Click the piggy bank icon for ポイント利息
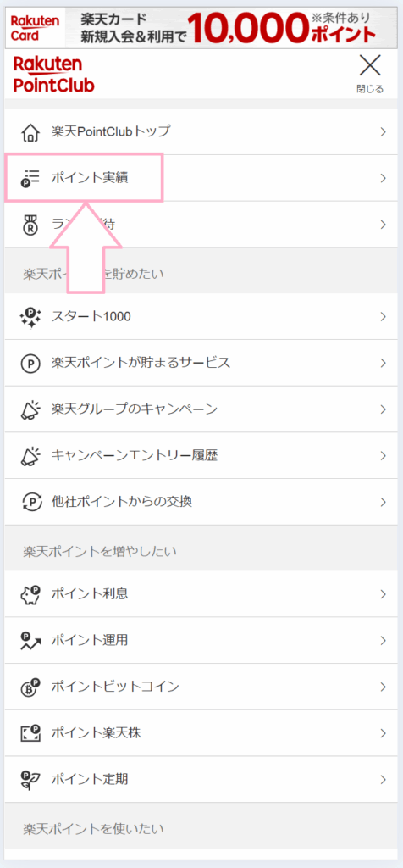This screenshot has width=403, height=868. point(31,594)
